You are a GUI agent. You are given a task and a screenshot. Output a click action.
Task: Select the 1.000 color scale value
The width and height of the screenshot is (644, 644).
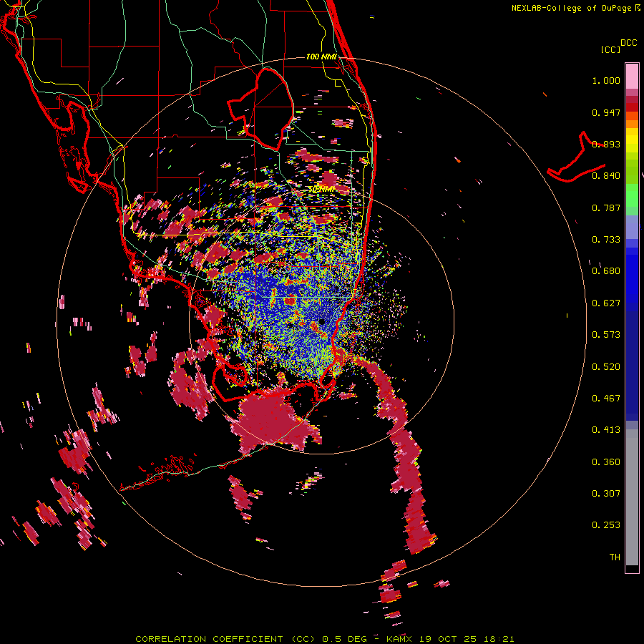tap(606, 80)
